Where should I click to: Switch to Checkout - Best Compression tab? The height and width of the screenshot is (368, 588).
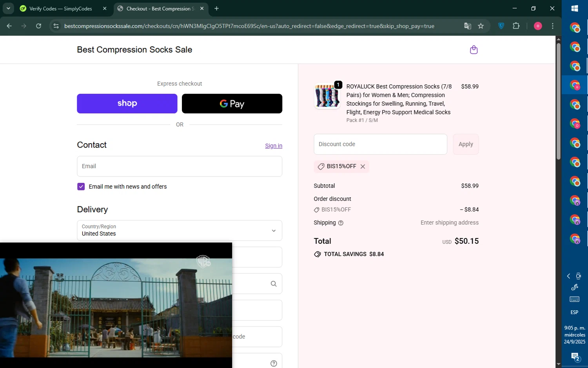click(x=161, y=8)
